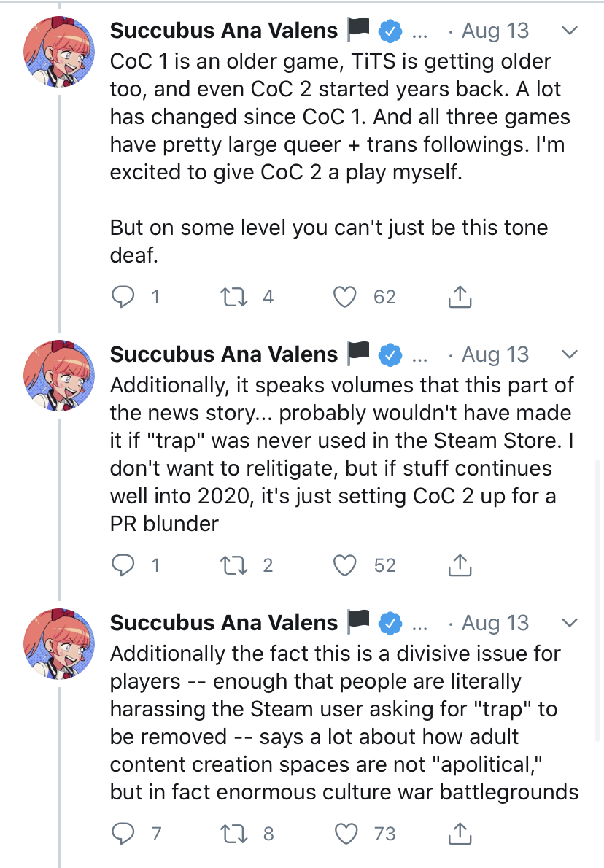Tap the profile picture on the third tweet
Screen dimensions: 604x868
click(x=59, y=642)
